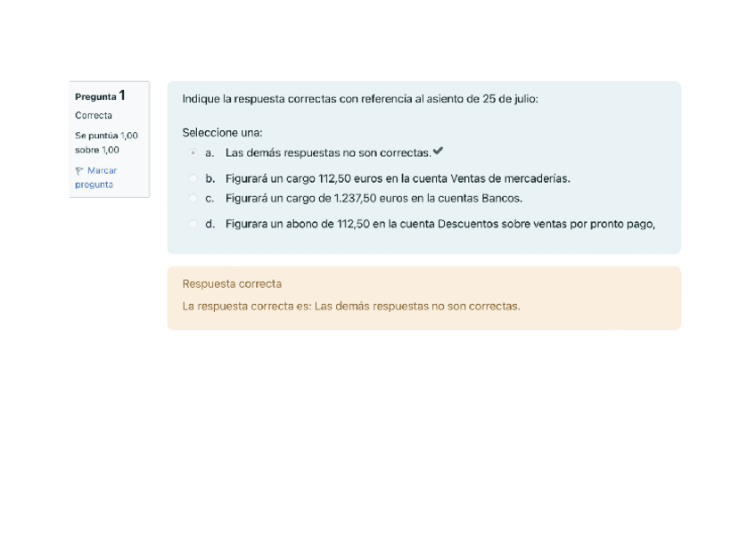The height and width of the screenshot is (535, 756).
Task: Click the "Respuesta correcta" feedback heading
Action: (x=232, y=284)
